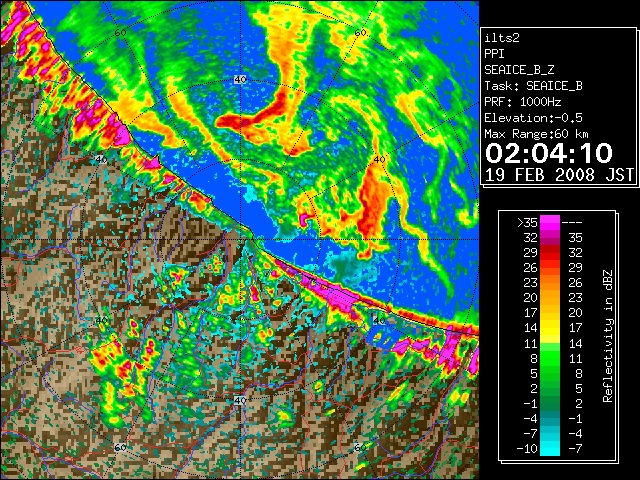The height and width of the screenshot is (480, 640).
Task: Click the magenta top band of color scale
Action: point(550,222)
